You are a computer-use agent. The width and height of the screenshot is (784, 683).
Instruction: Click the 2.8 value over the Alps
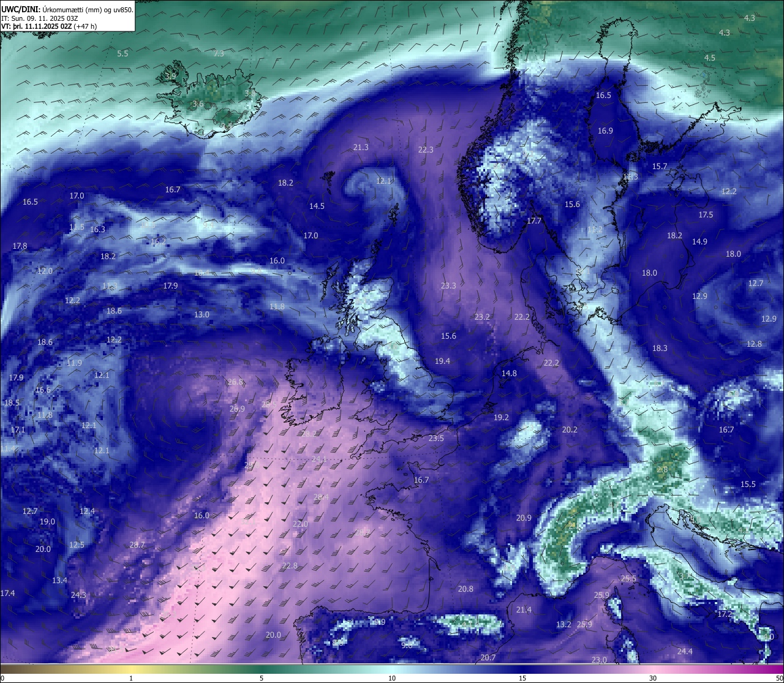pyautogui.click(x=662, y=470)
